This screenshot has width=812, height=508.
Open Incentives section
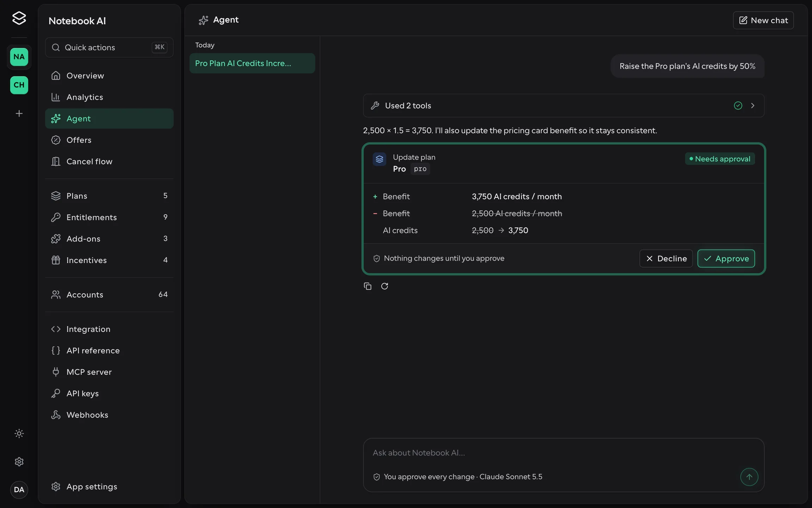[109, 260]
